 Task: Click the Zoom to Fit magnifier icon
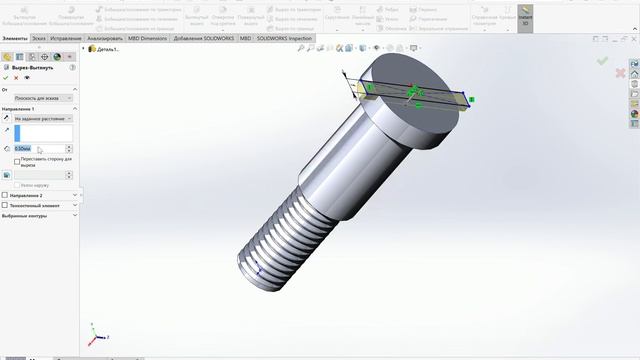pyautogui.click(x=301, y=48)
